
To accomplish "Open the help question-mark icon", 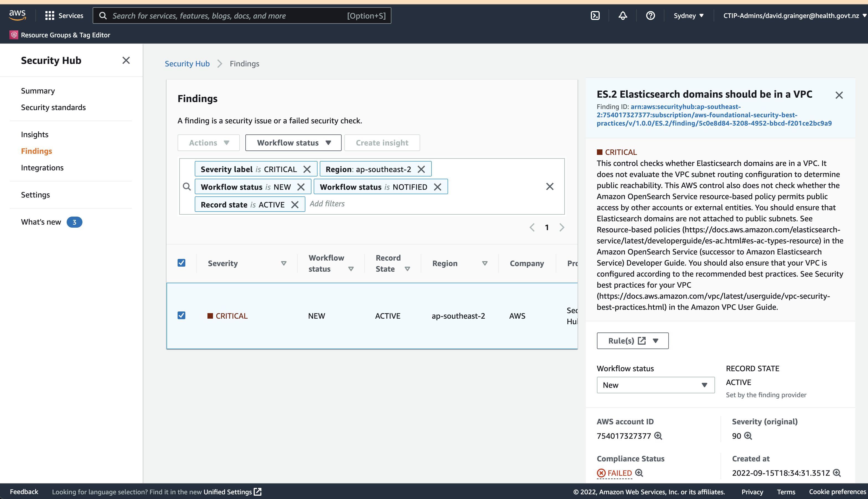I will click(x=650, y=15).
